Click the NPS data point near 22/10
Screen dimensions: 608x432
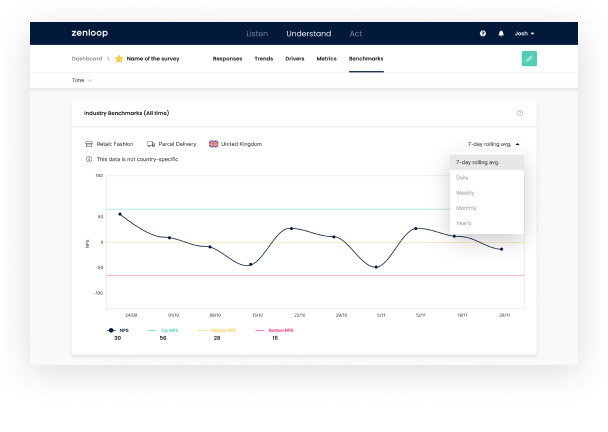click(x=292, y=228)
